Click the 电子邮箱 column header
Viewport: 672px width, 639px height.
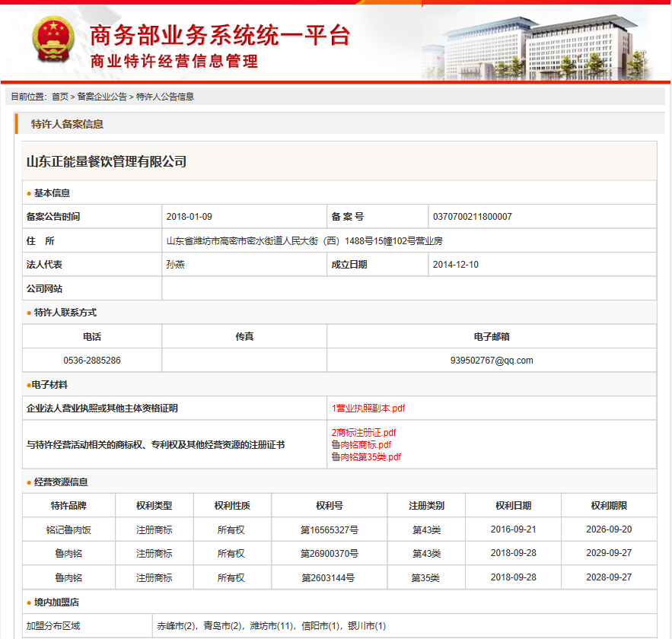click(x=492, y=337)
